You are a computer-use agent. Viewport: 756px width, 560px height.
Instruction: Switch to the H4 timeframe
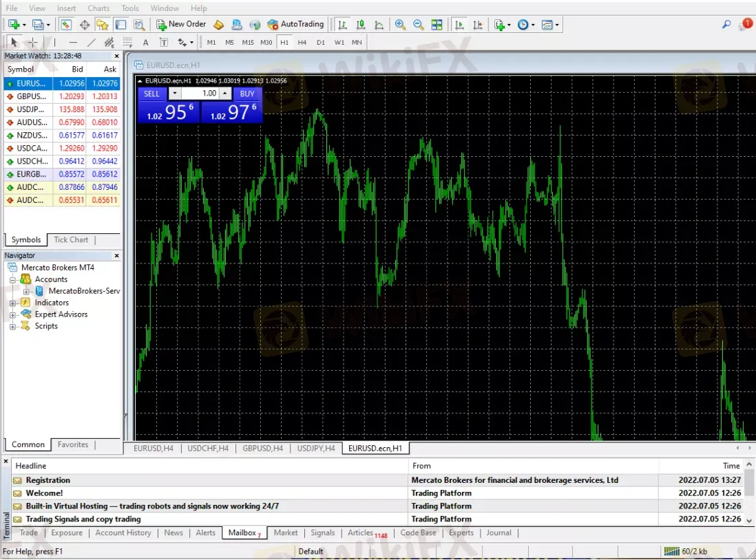(303, 42)
